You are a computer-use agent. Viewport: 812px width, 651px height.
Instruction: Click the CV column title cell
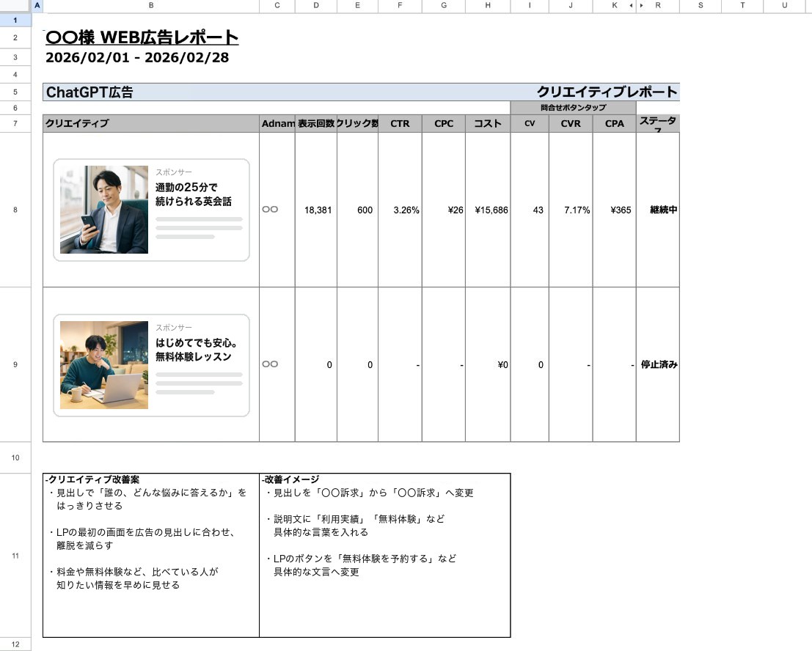[x=530, y=123]
